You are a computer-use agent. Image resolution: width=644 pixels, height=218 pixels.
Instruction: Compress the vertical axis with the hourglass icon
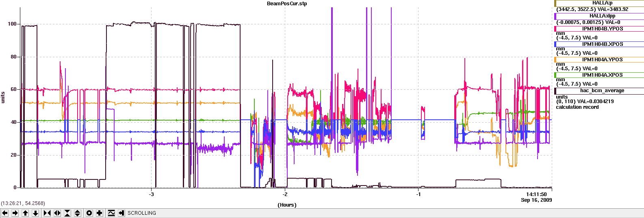pos(67,213)
